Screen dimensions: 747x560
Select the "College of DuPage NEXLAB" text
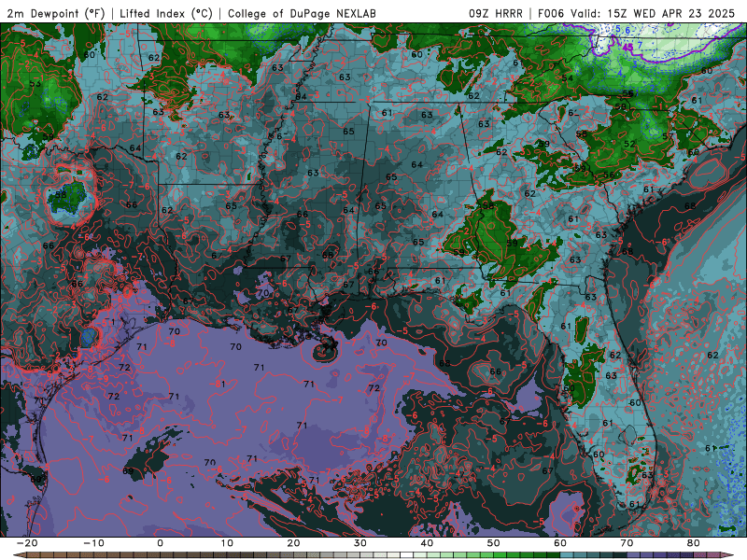tap(302, 13)
